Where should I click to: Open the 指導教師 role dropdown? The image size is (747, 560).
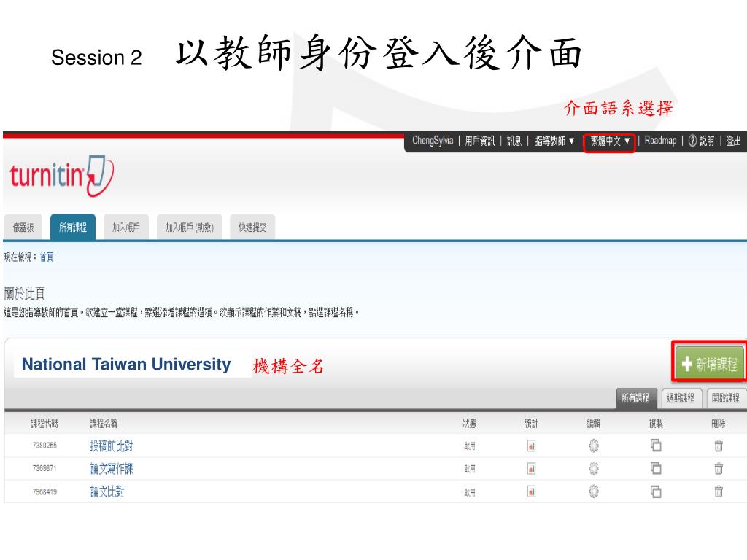pyautogui.click(x=554, y=141)
